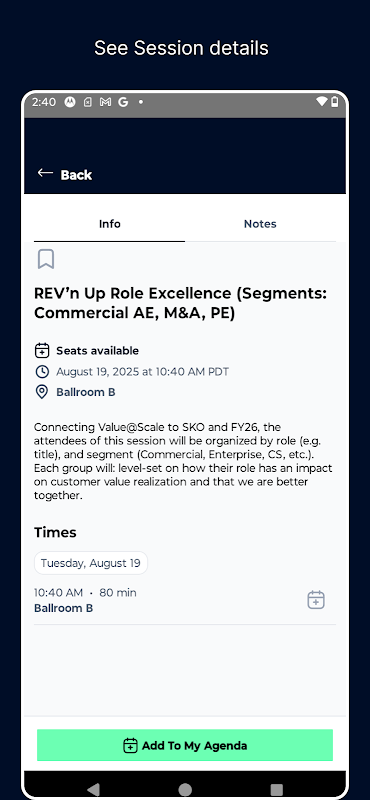This screenshot has width=370, height=800.
Task: Click the clock icon next to the date
Action: [42, 371]
